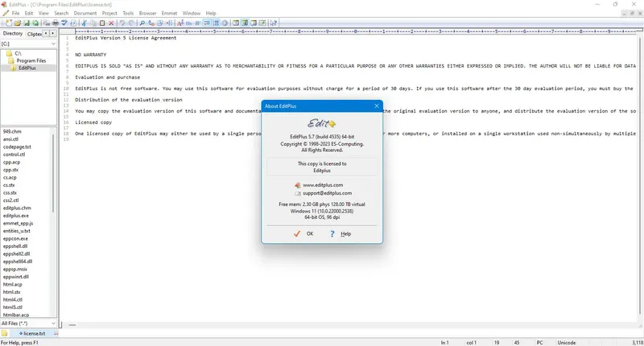Click the New document toolbar icon
The width and height of the screenshot is (644, 346).
coord(9,23)
